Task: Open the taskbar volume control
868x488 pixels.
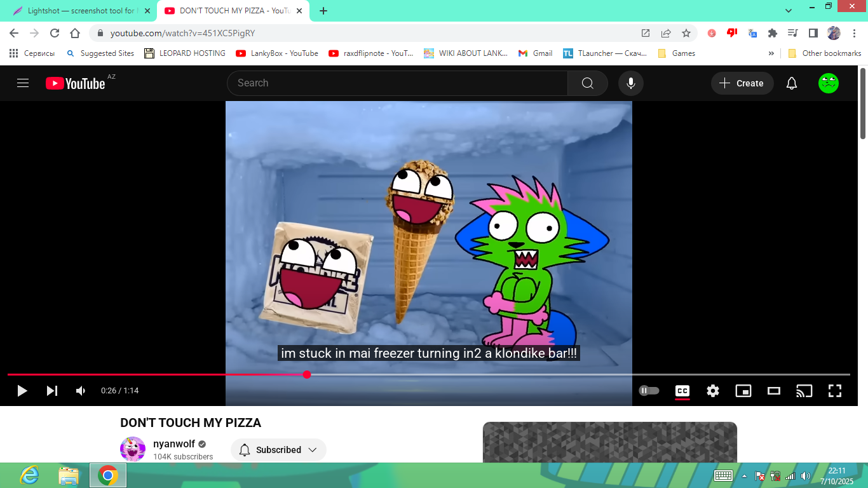Action: click(x=806, y=476)
